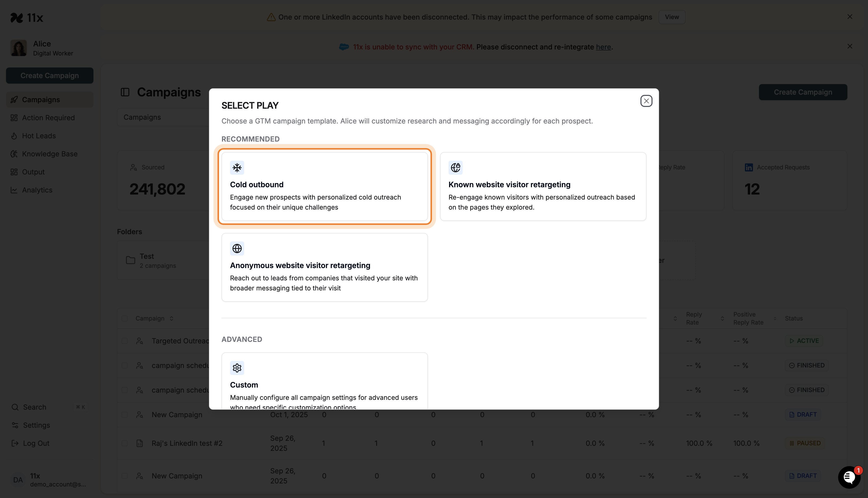Check the Raj's LinkedIn test #2 row checkbox
The height and width of the screenshot is (498, 868).
point(125,443)
